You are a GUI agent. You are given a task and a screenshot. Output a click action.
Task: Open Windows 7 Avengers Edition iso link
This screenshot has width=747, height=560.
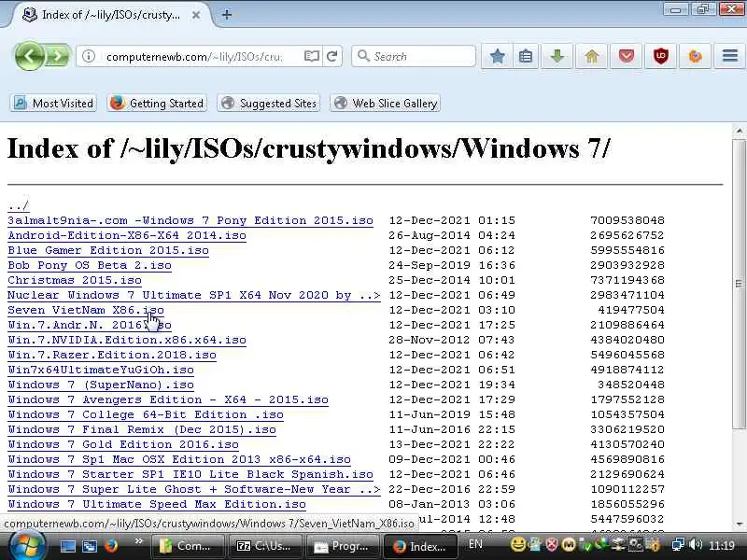click(168, 399)
